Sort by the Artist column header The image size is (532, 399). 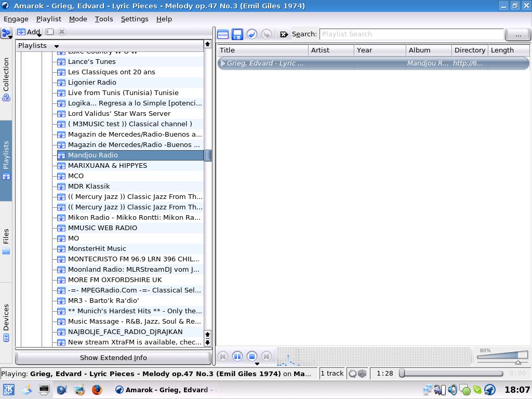pos(331,50)
